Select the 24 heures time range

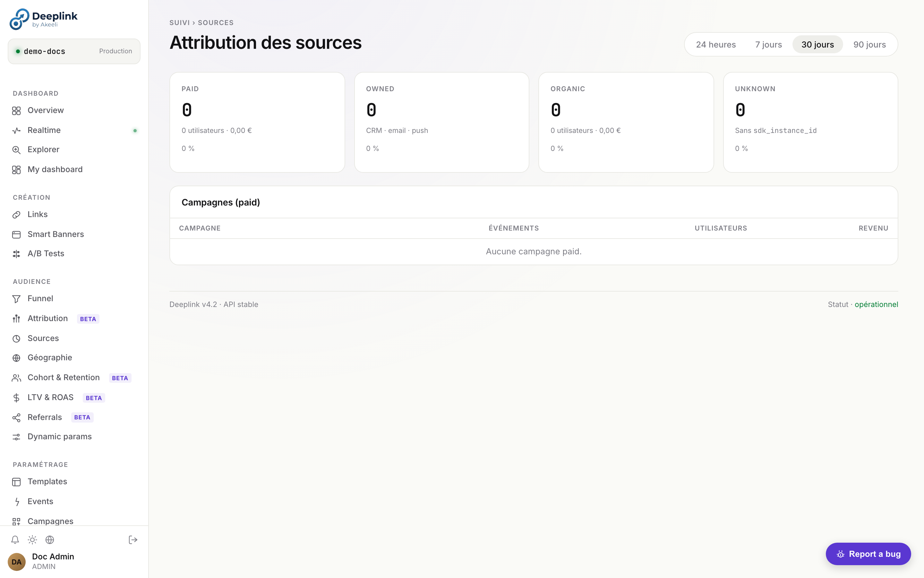[715, 44]
